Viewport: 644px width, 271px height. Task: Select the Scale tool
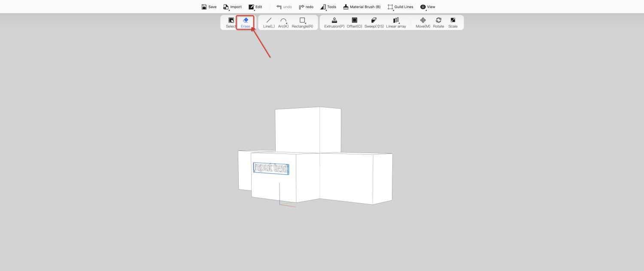coord(453,23)
